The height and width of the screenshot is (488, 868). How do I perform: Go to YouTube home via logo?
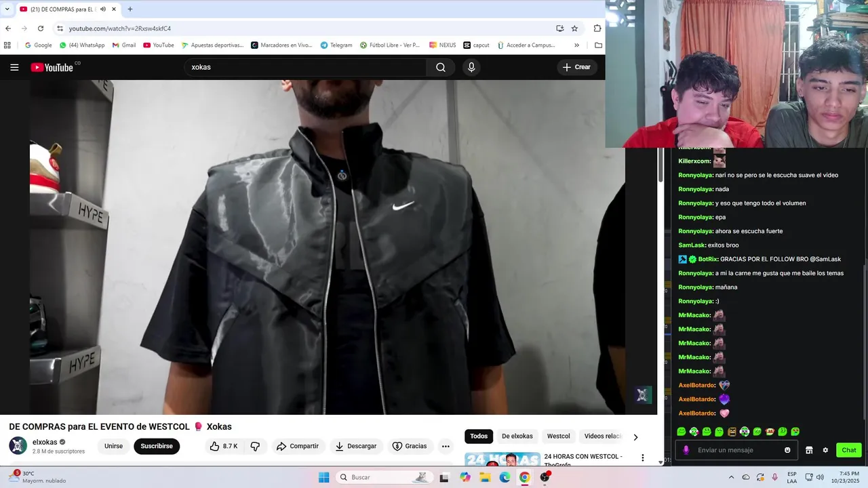[52, 67]
